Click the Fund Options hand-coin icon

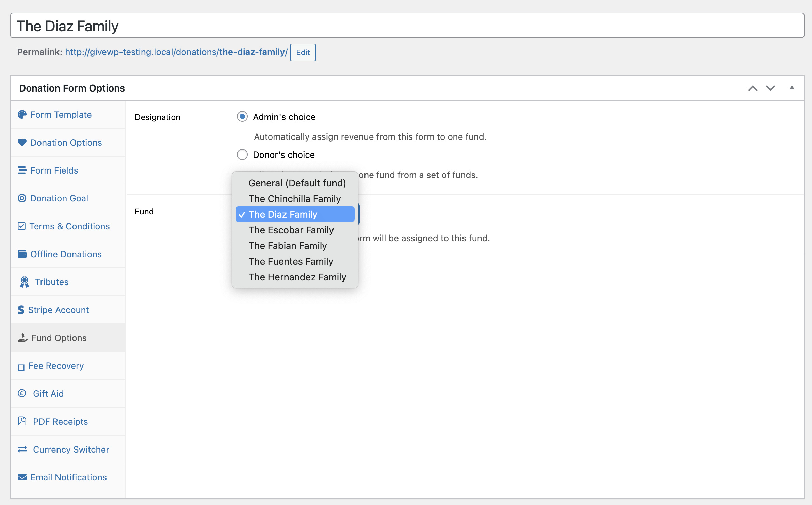22,338
